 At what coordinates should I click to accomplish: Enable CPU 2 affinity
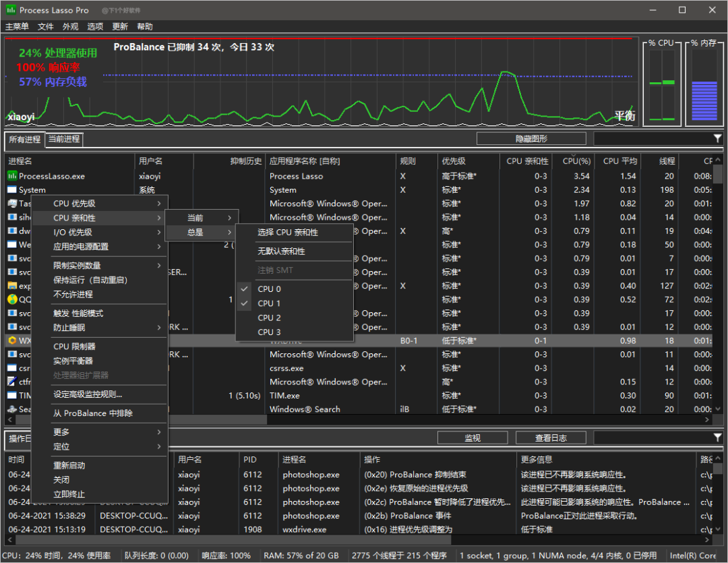pos(269,318)
